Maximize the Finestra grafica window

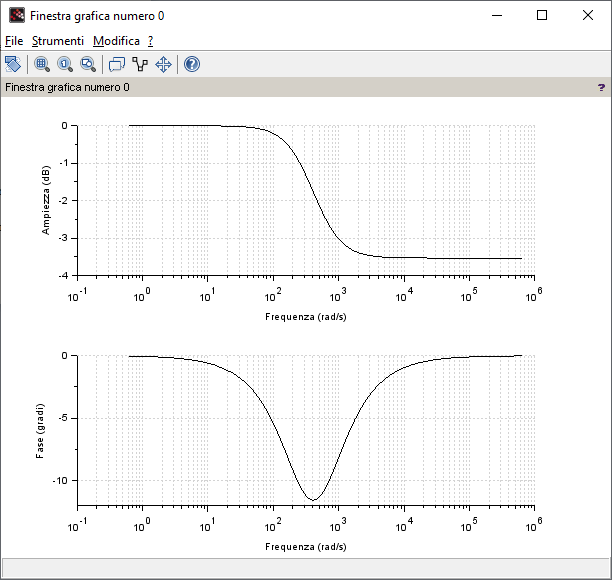click(542, 16)
